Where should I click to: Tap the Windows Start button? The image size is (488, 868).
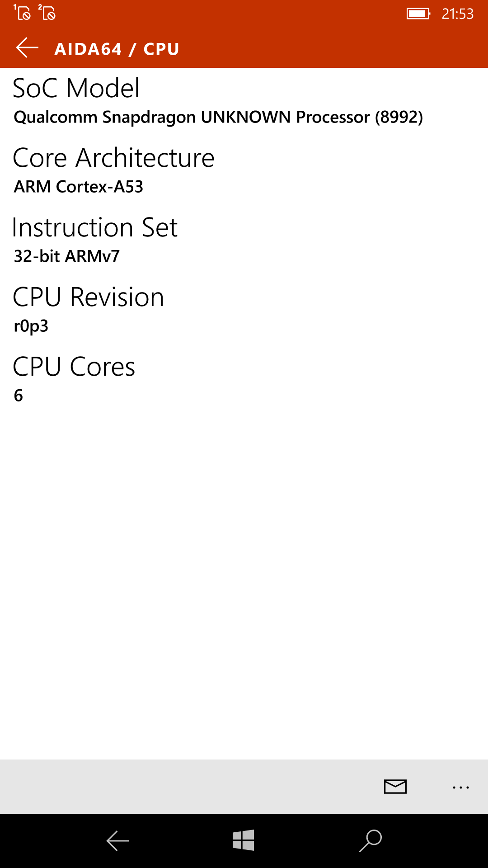coord(244,840)
